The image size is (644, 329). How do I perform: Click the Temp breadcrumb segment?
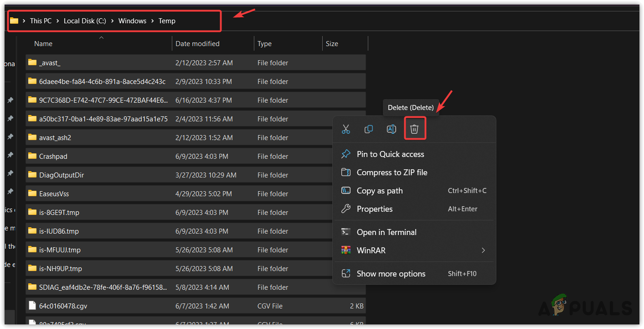(167, 21)
